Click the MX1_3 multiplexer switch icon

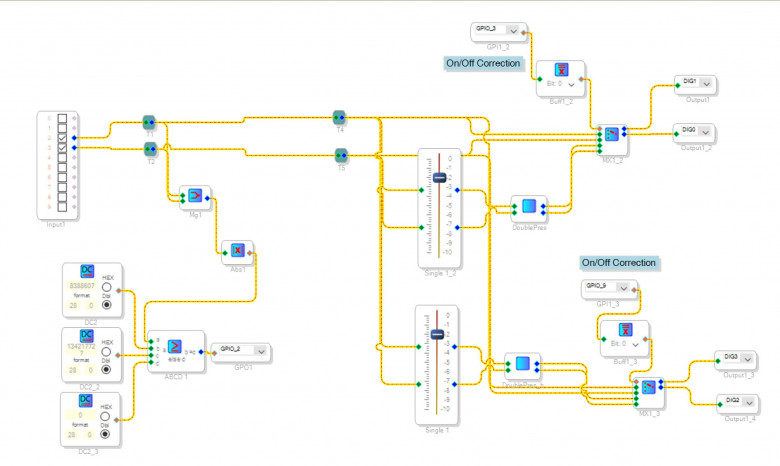[x=648, y=387]
